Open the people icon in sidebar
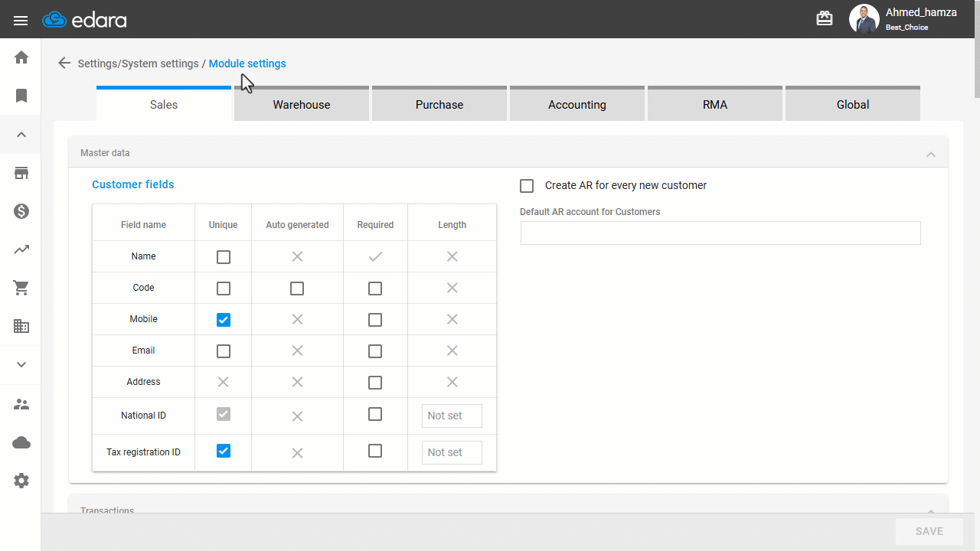The width and height of the screenshot is (980, 551). click(21, 404)
